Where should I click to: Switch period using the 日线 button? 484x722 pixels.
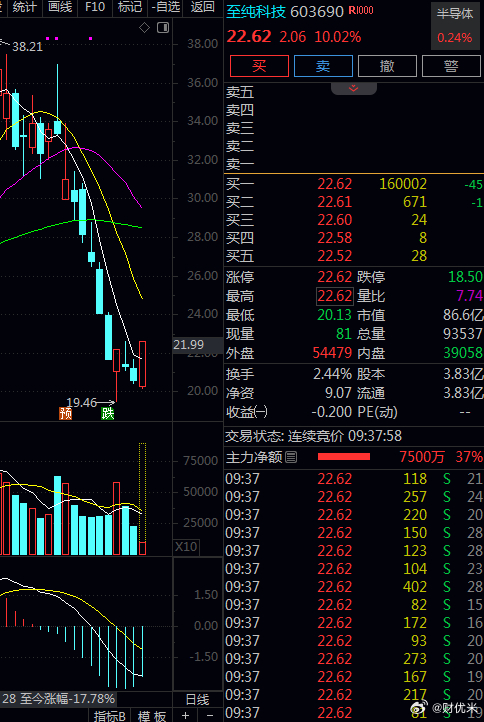[197, 700]
